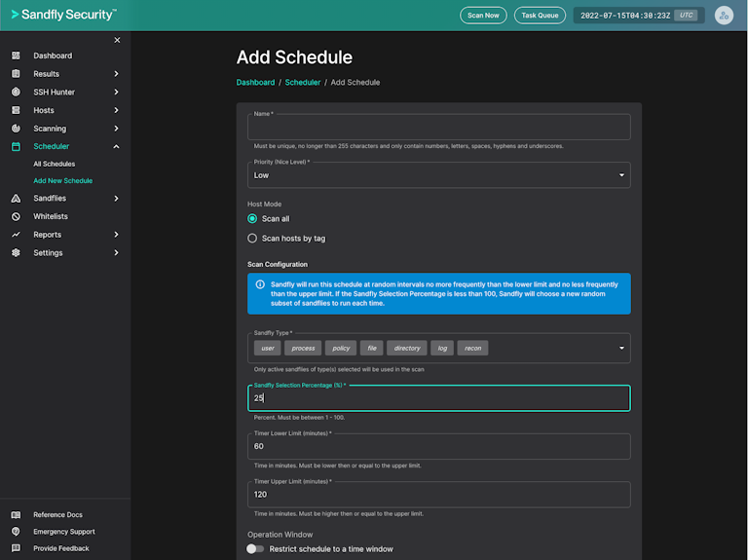The width and height of the screenshot is (748, 560).
Task: Click the Timer Upper Limit field
Action: click(439, 495)
